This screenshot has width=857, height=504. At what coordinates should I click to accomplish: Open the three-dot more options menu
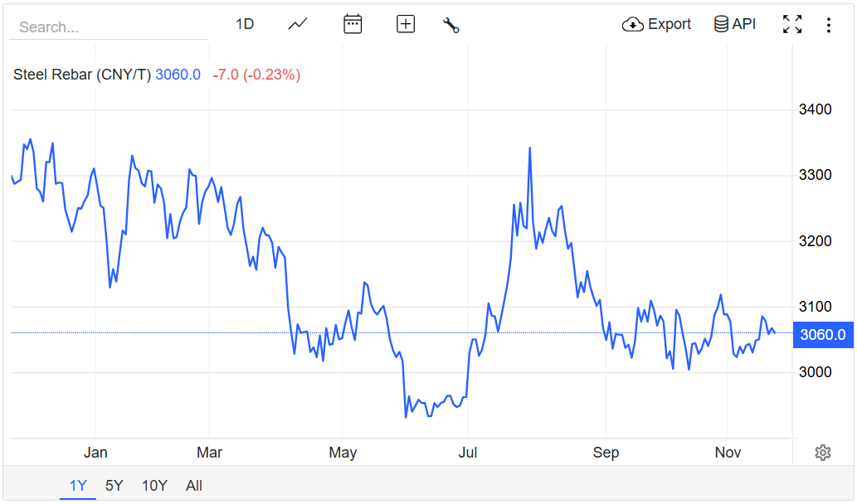coord(828,25)
